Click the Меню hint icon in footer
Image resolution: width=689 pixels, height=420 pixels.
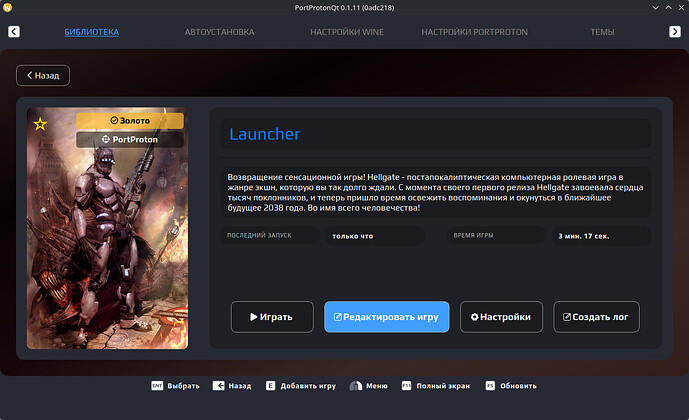pyautogui.click(x=356, y=385)
